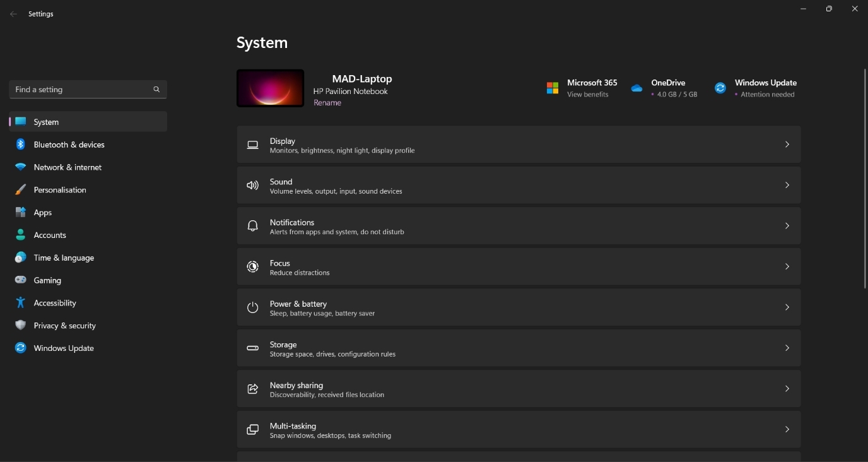Click the Privacy & security shield icon
The height and width of the screenshot is (462, 868).
[x=20, y=326]
